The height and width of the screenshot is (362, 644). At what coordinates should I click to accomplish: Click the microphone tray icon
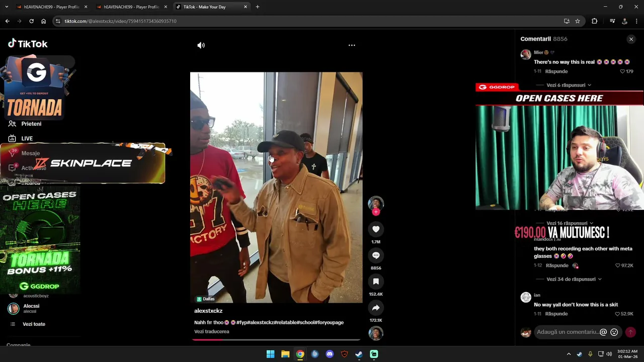tap(590, 354)
